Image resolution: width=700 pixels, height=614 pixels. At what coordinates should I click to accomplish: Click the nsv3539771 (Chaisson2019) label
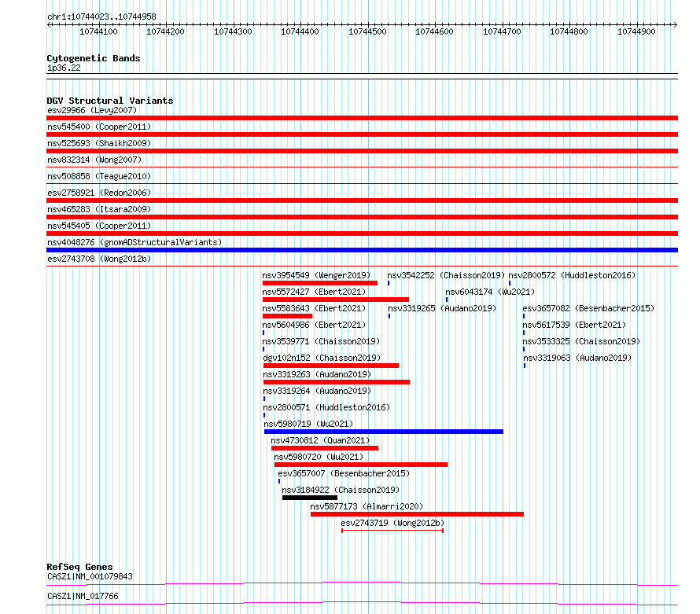[321, 341]
